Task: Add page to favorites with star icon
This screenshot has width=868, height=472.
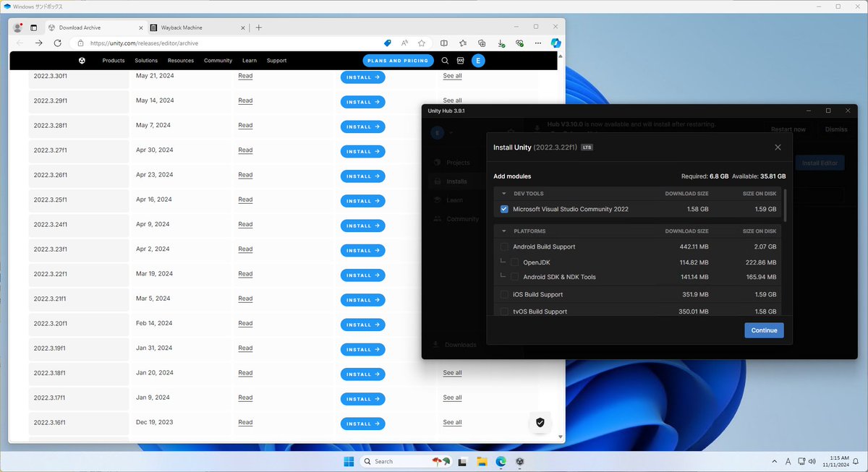Action: click(x=422, y=43)
